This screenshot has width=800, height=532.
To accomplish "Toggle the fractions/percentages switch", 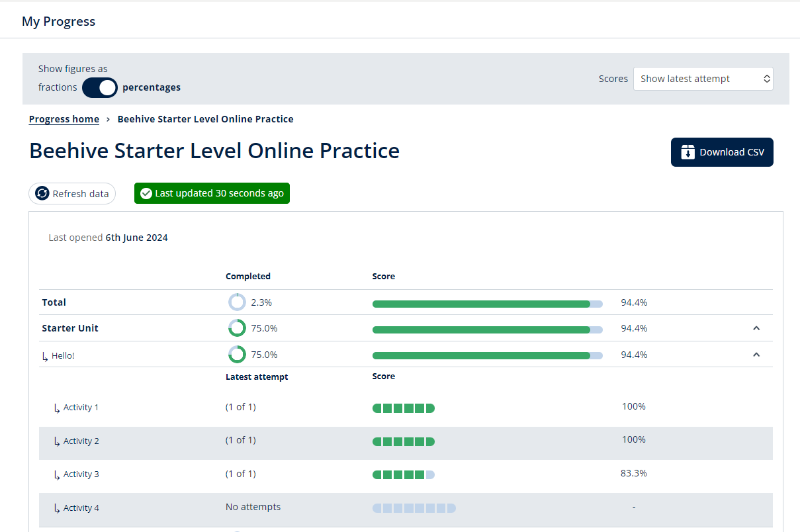I will tap(100, 87).
